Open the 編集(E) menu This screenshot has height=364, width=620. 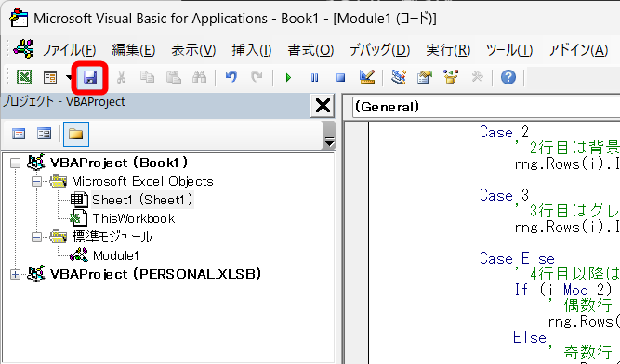(x=133, y=50)
